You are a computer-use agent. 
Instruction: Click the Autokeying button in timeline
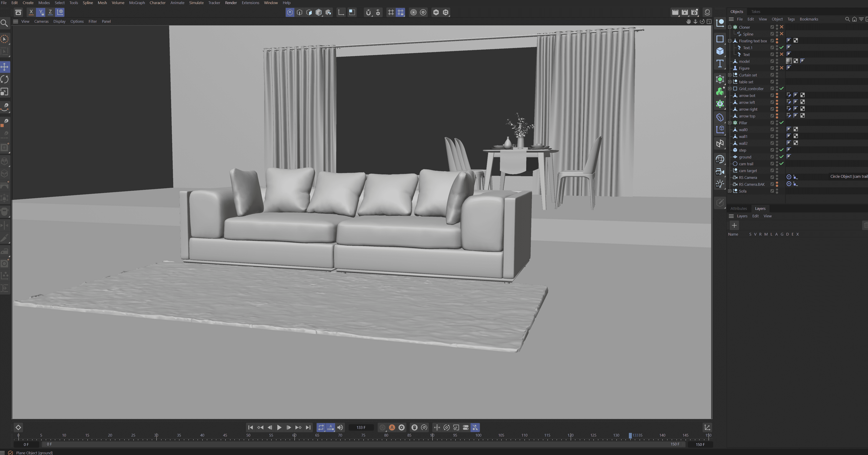pos(392,427)
